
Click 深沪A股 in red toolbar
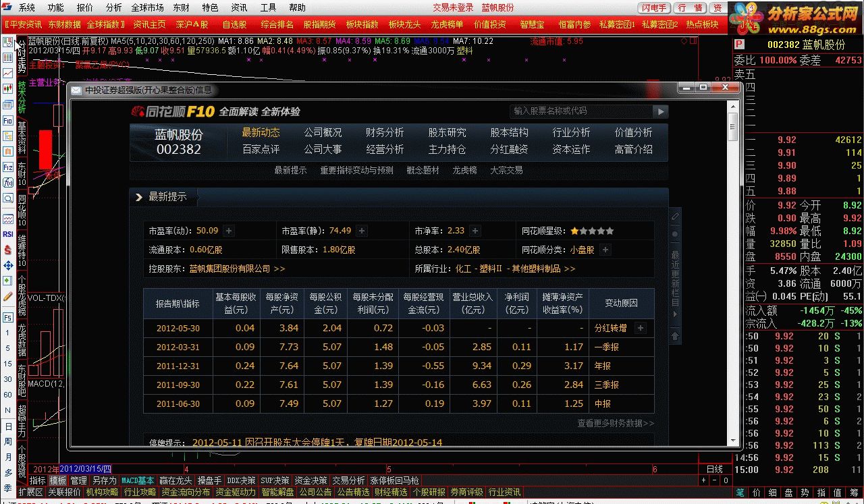tap(192, 24)
